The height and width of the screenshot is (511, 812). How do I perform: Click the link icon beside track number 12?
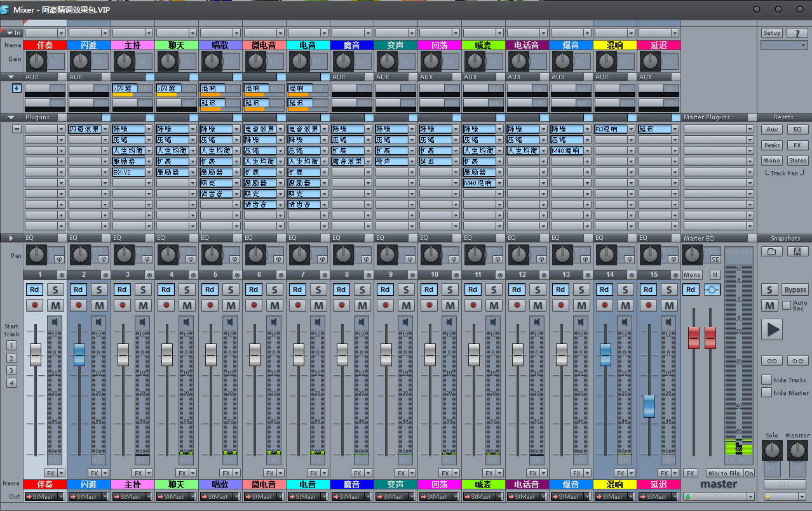point(544,275)
